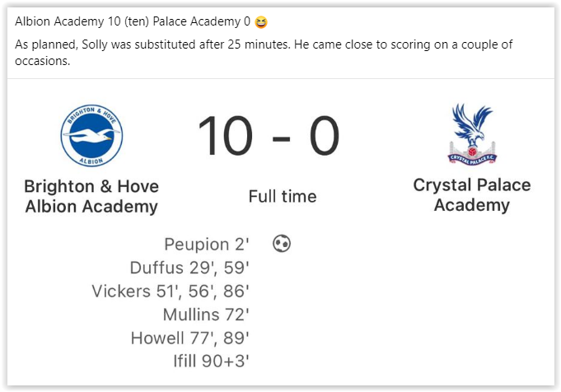Select scorer line Mullins 72'
561x392 pixels.
pyautogui.click(x=206, y=315)
